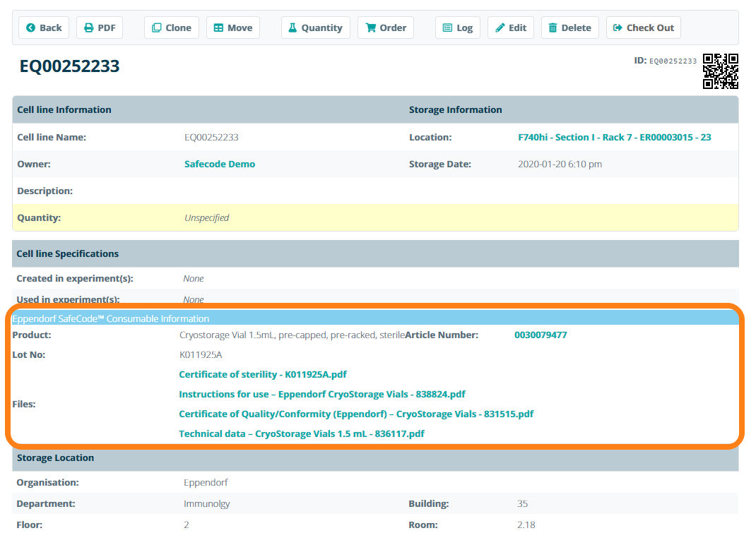756x545 pixels.
Task: Open the Safecode Demo owner link
Action: point(220,164)
